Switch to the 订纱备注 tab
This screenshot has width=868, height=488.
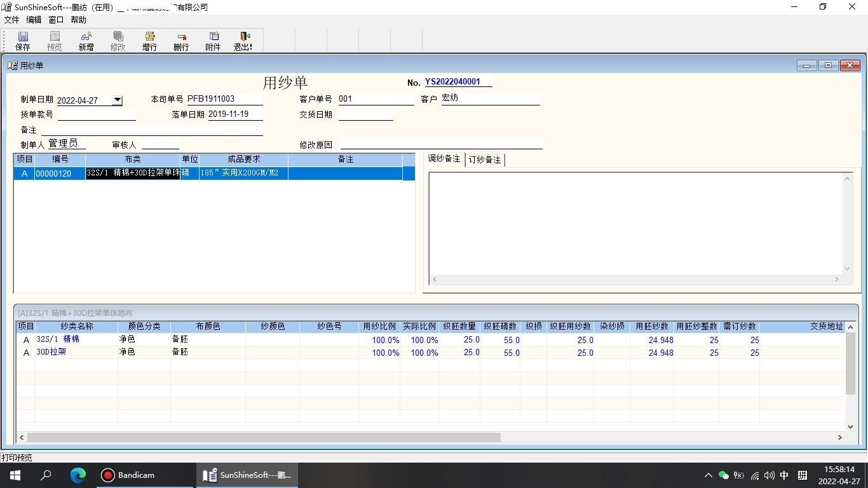point(485,159)
